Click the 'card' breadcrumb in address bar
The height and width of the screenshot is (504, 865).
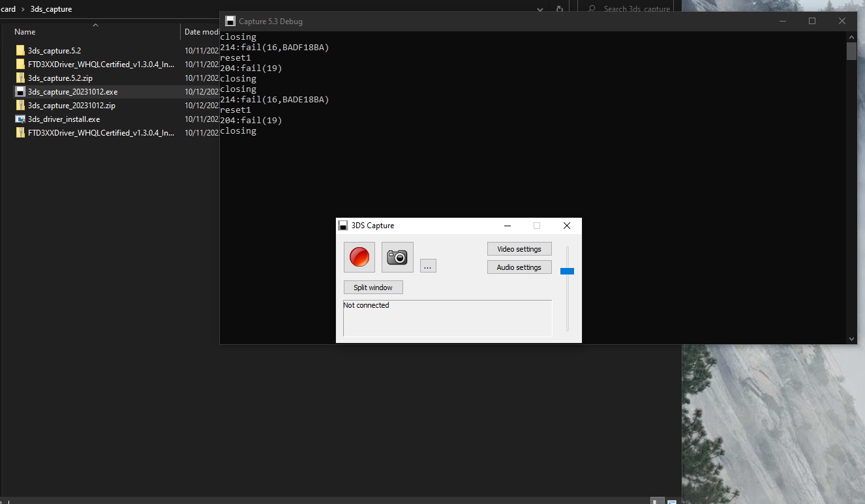click(8, 9)
